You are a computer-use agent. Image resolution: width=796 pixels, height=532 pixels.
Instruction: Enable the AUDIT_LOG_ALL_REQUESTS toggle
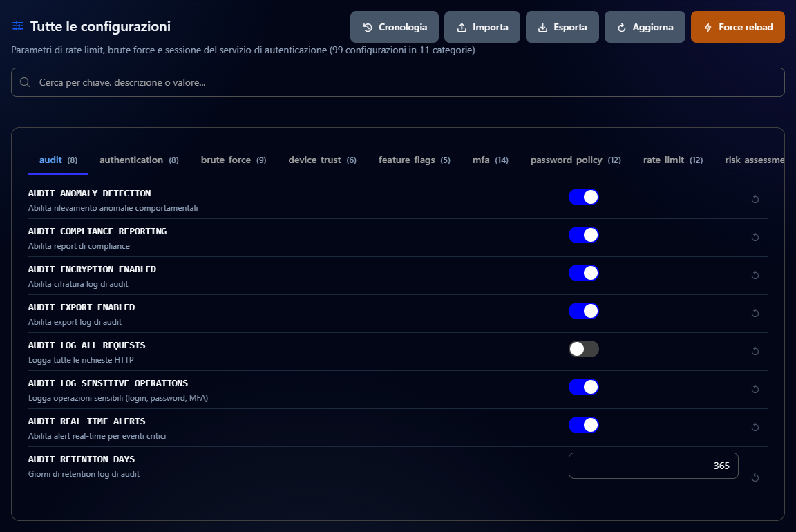[x=584, y=349]
